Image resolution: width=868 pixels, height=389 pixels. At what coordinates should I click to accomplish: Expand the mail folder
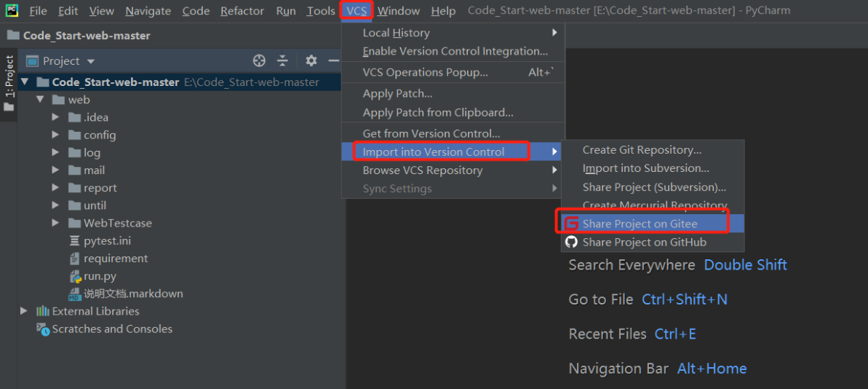pos(55,170)
